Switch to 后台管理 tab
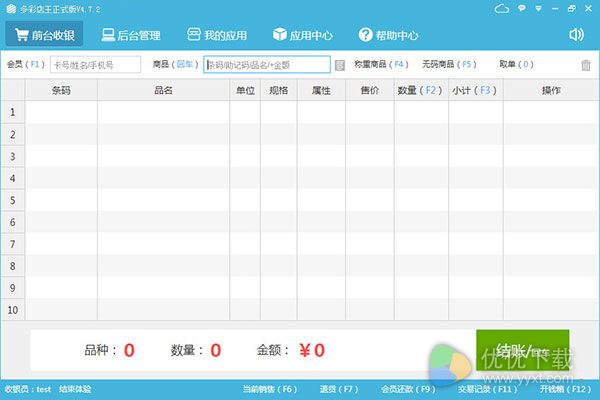Screen dimensions: 600x400 [x=131, y=35]
